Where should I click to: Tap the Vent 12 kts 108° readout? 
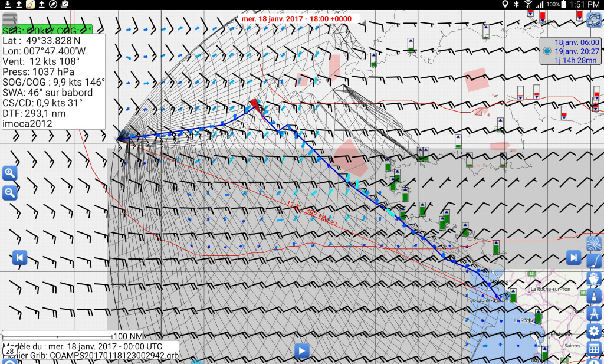click(41, 61)
